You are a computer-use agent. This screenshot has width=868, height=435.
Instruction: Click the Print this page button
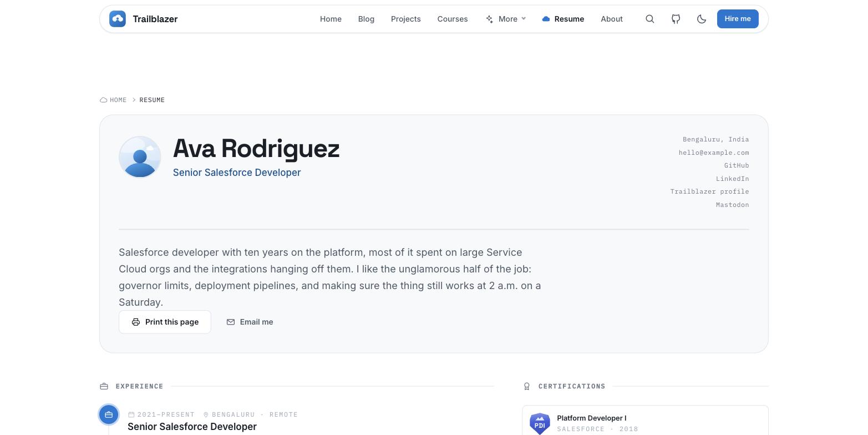tap(165, 322)
